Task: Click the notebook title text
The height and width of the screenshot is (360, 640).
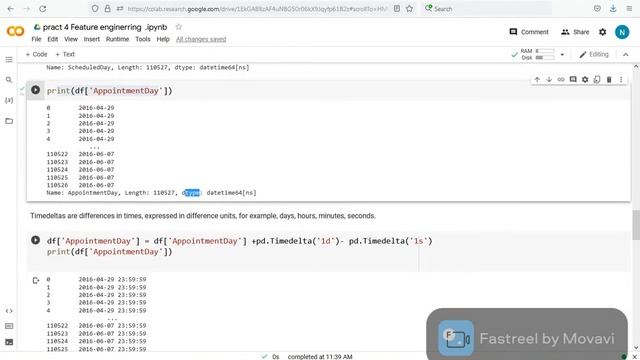Action: [x=105, y=27]
